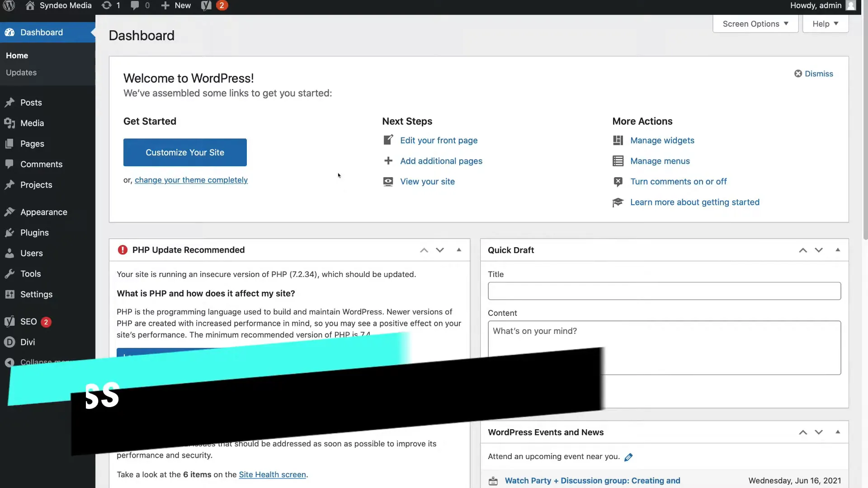Click the edit front page pencil icon

[x=388, y=140]
